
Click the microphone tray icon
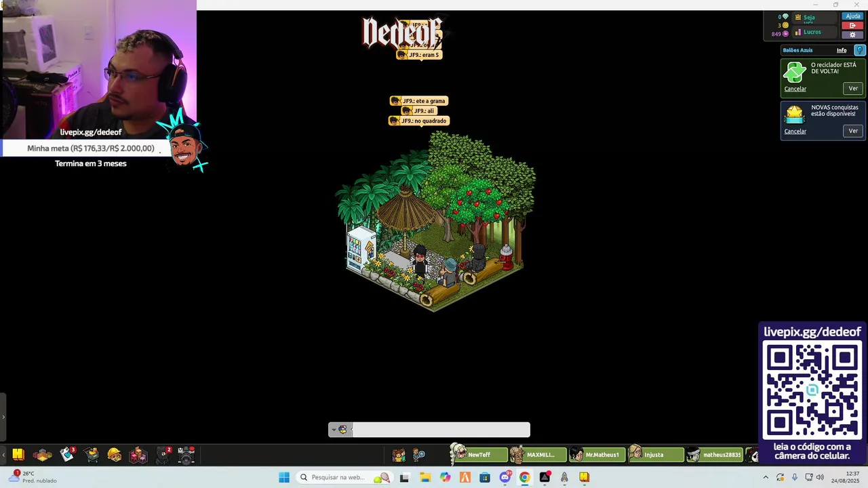tap(794, 477)
